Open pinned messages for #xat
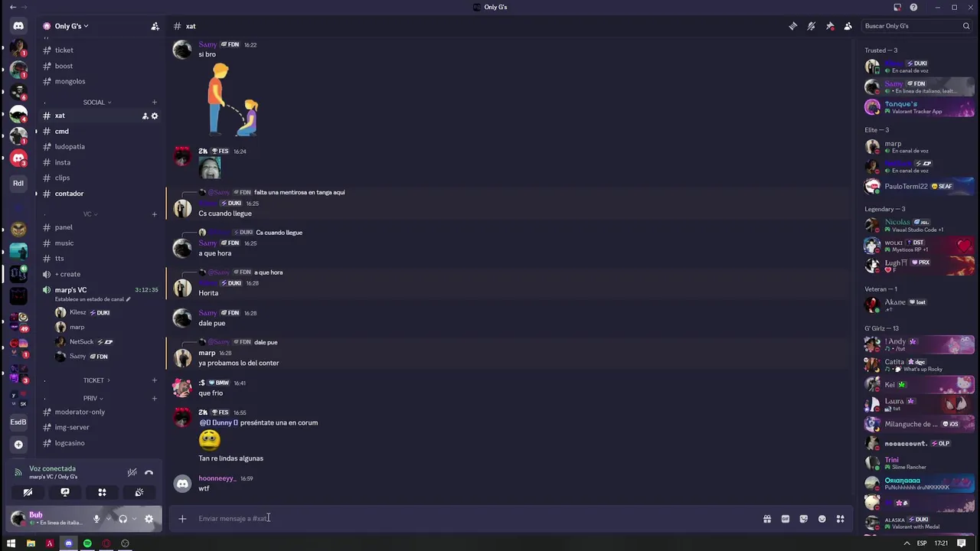Screen dimensions: 980x551 [x=830, y=26]
